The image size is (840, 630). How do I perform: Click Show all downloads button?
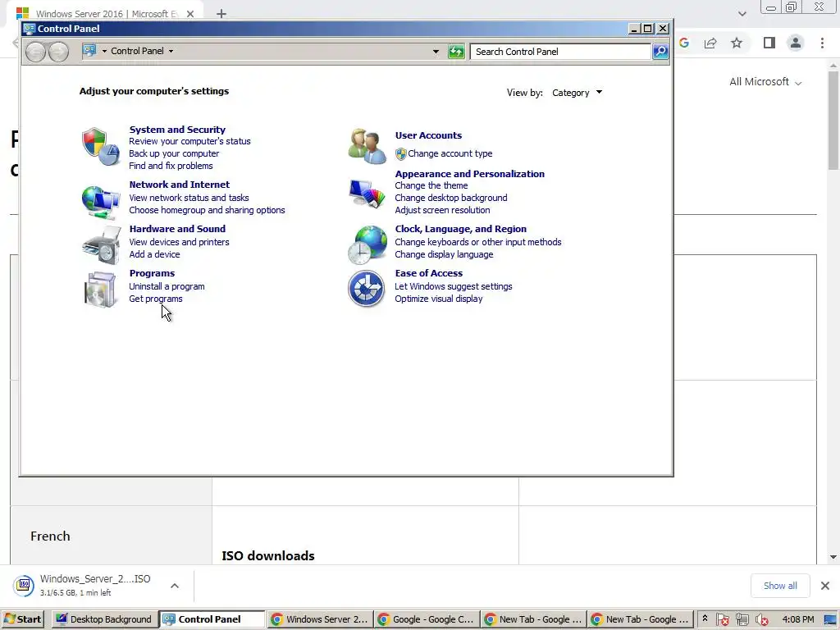pos(780,586)
